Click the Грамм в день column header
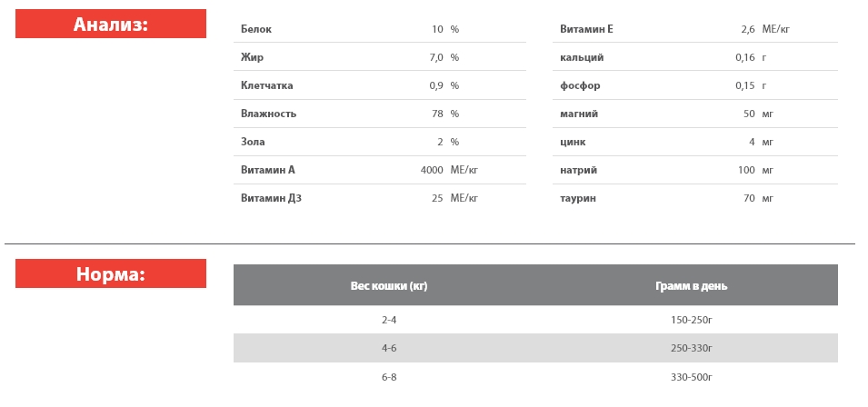868x407 pixels. click(691, 286)
